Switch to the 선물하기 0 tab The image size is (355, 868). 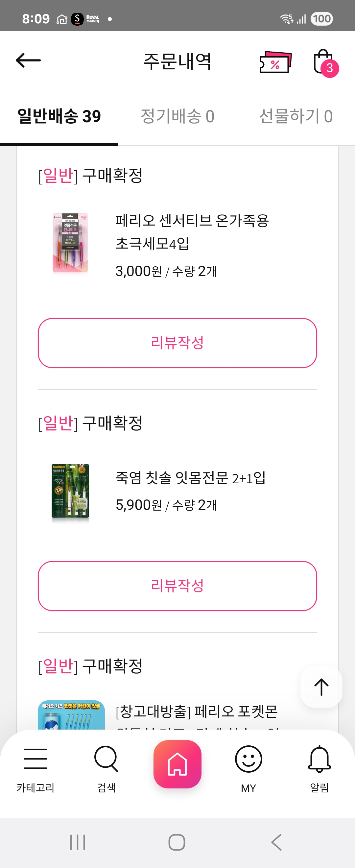tap(296, 116)
